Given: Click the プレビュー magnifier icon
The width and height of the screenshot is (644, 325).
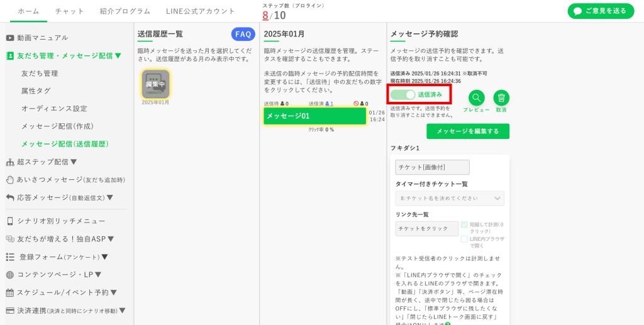Looking at the screenshot, I should pos(477,97).
